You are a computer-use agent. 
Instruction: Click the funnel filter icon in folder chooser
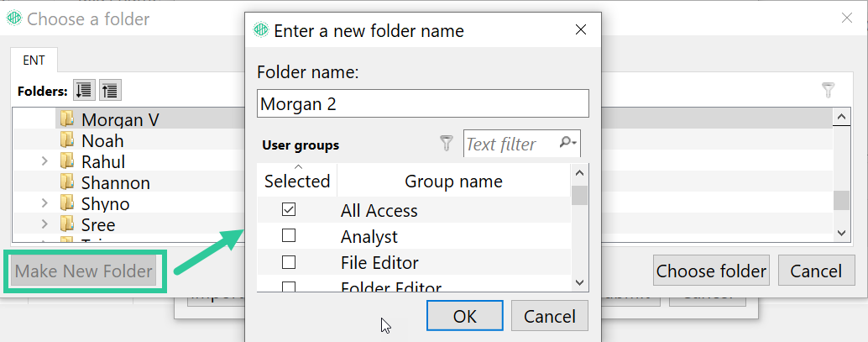coord(828,91)
